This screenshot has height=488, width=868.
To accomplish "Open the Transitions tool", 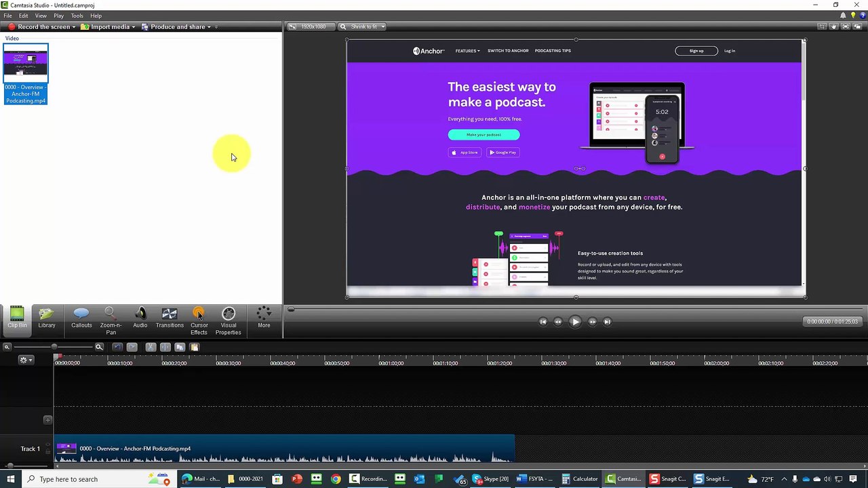I will [170, 319].
